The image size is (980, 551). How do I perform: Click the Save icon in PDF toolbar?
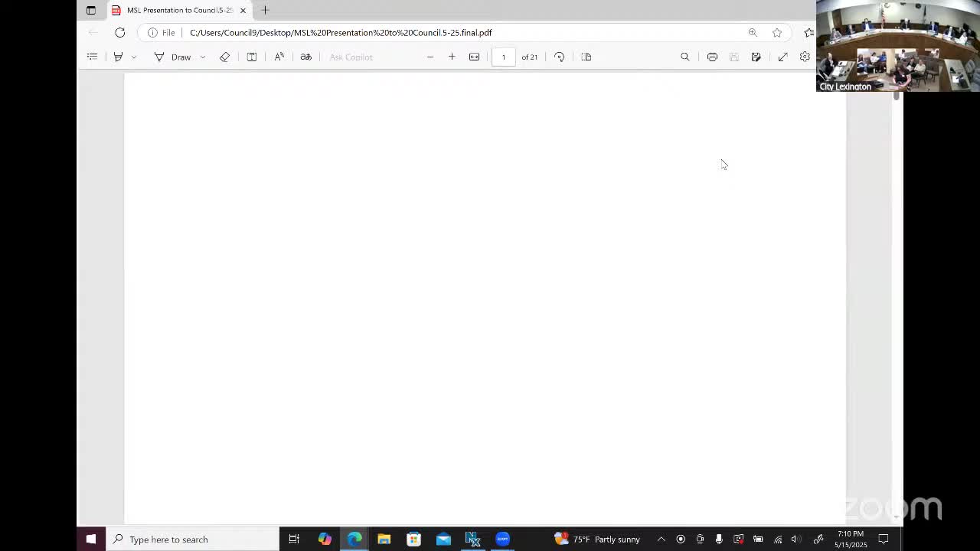tap(734, 57)
